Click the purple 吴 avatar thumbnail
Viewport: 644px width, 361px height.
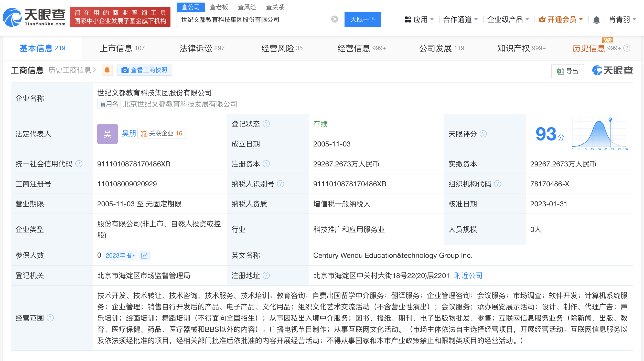pyautogui.click(x=107, y=134)
